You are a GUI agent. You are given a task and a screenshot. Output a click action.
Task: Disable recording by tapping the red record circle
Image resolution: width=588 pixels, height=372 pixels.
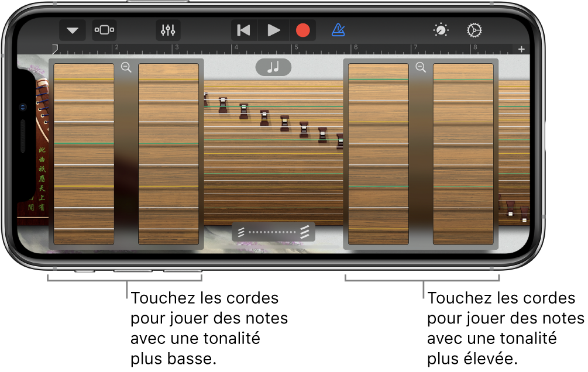click(x=303, y=30)
